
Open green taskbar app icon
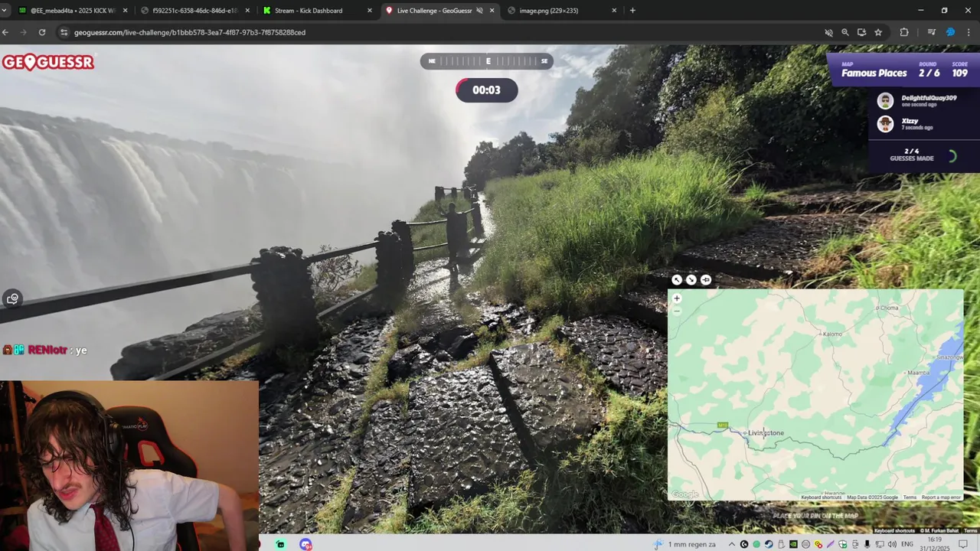280,544
